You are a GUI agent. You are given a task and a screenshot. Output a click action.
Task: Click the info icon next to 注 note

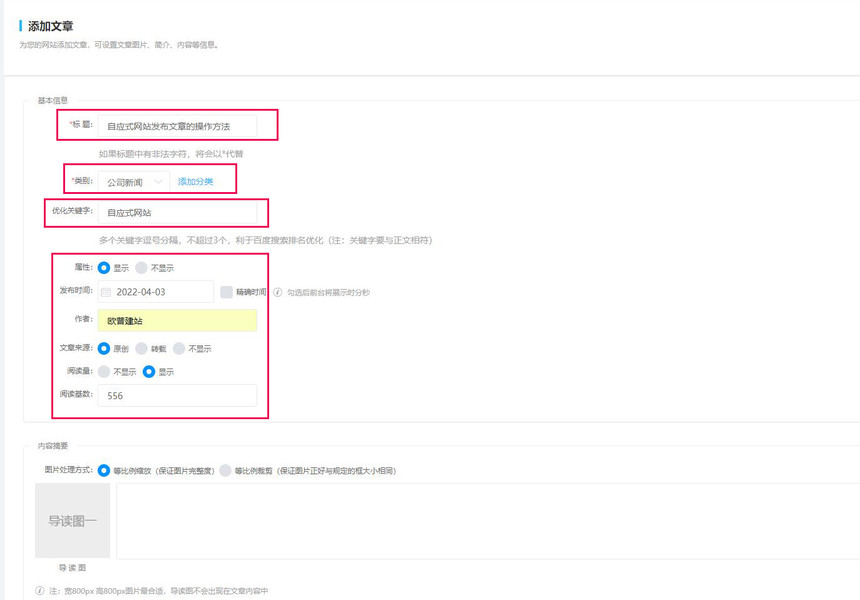click(x=39, y=591)
